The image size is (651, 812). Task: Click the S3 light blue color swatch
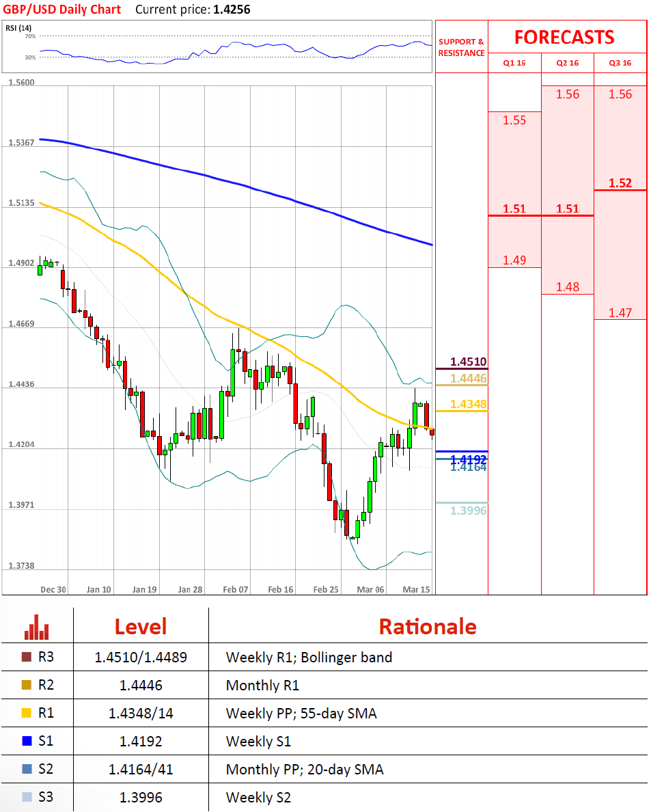(x=27, y=796)
